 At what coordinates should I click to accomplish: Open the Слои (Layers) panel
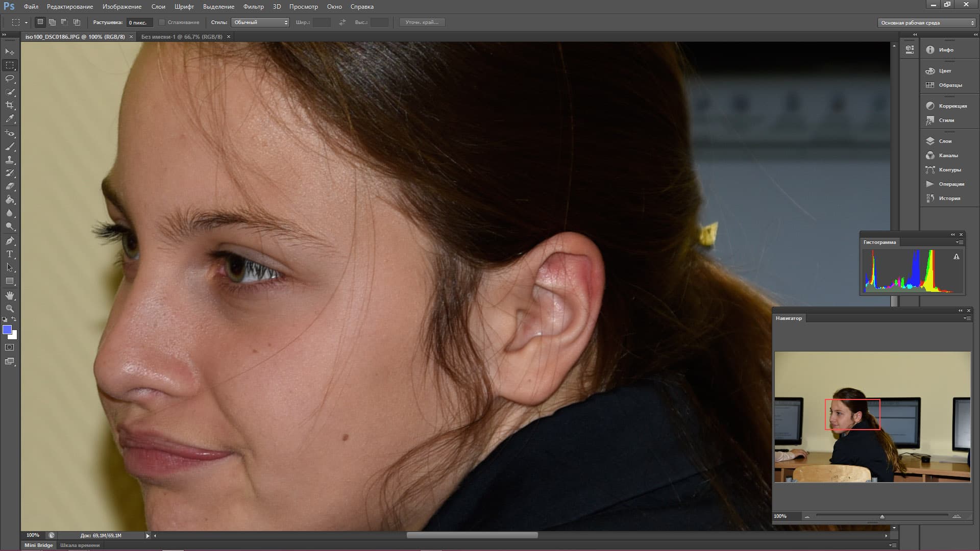click(945, 141)
